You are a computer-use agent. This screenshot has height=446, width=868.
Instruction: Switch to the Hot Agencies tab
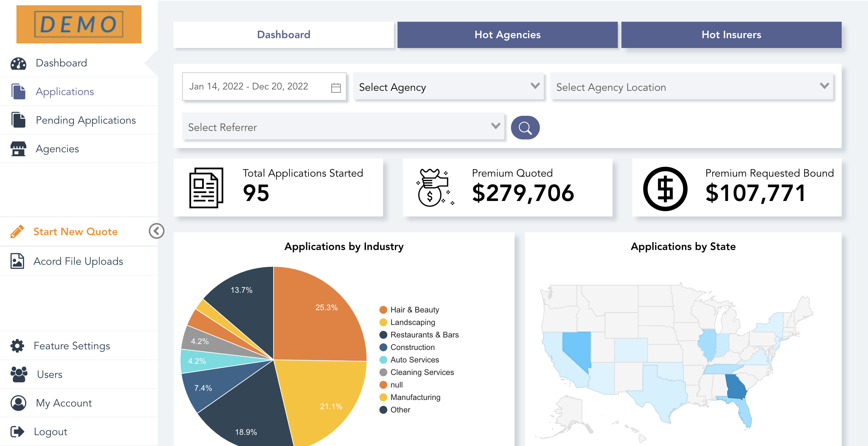pyautogui.click(x=507, y=35)
